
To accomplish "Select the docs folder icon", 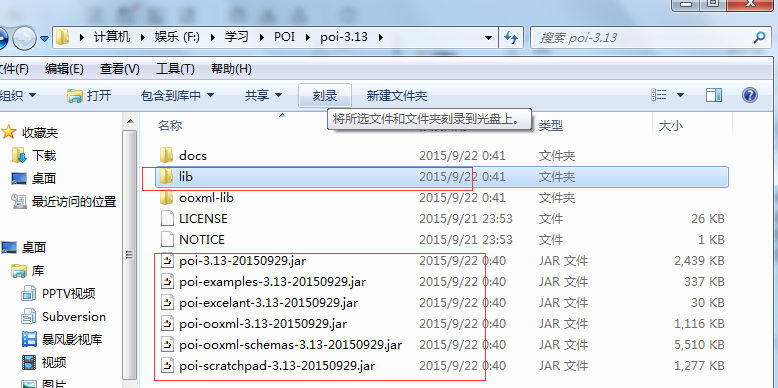I will (166, 155).
